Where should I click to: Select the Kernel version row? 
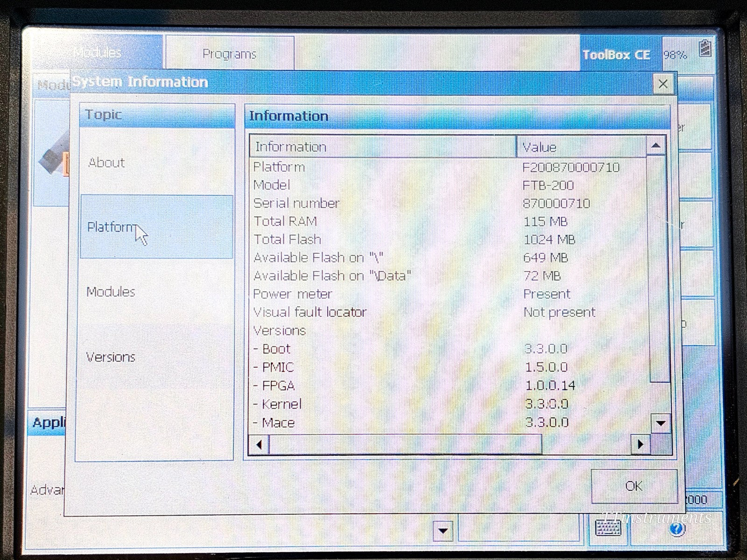[450, 404]
